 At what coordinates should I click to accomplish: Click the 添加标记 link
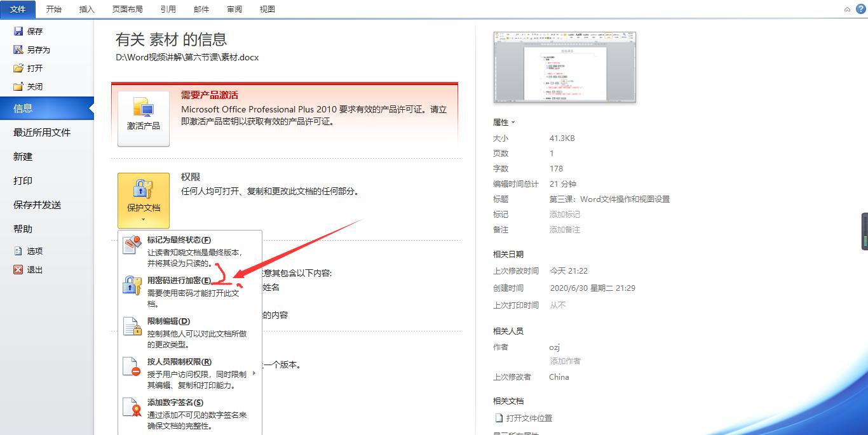click(565, 214)
